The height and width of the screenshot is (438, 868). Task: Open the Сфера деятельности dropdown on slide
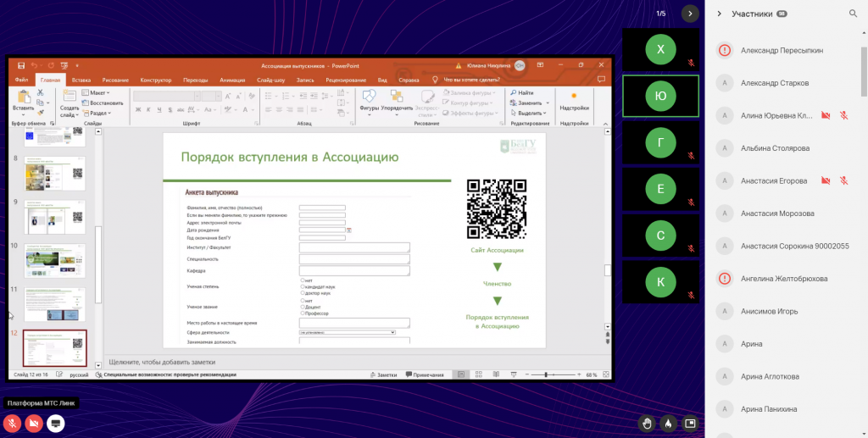click(347, 332)
